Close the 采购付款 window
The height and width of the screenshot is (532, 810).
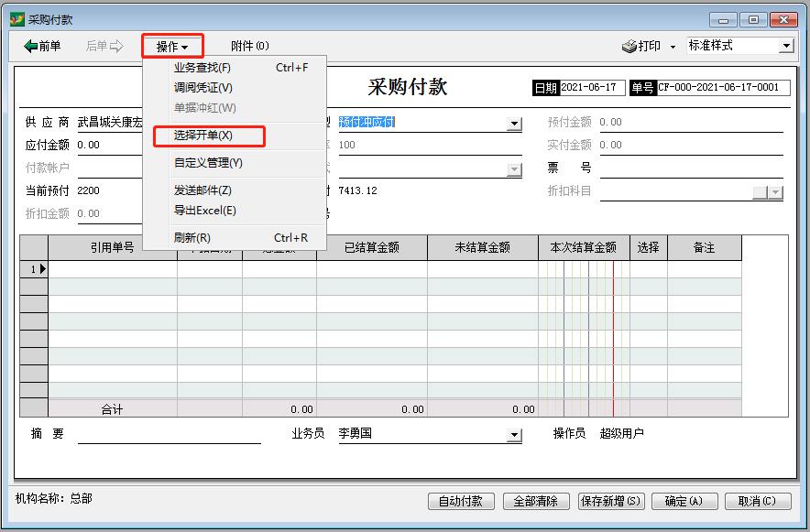click(783, 20)
